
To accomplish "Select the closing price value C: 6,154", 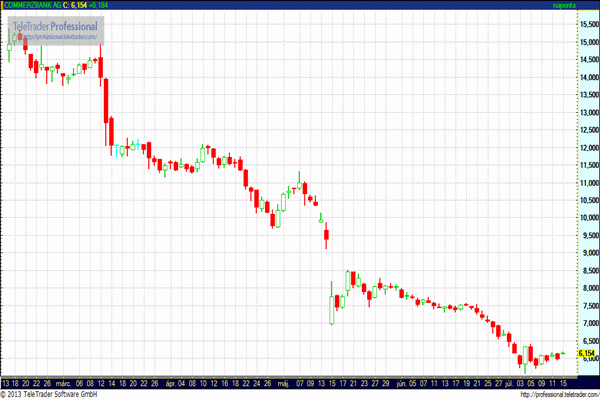I will coord(92,6).
